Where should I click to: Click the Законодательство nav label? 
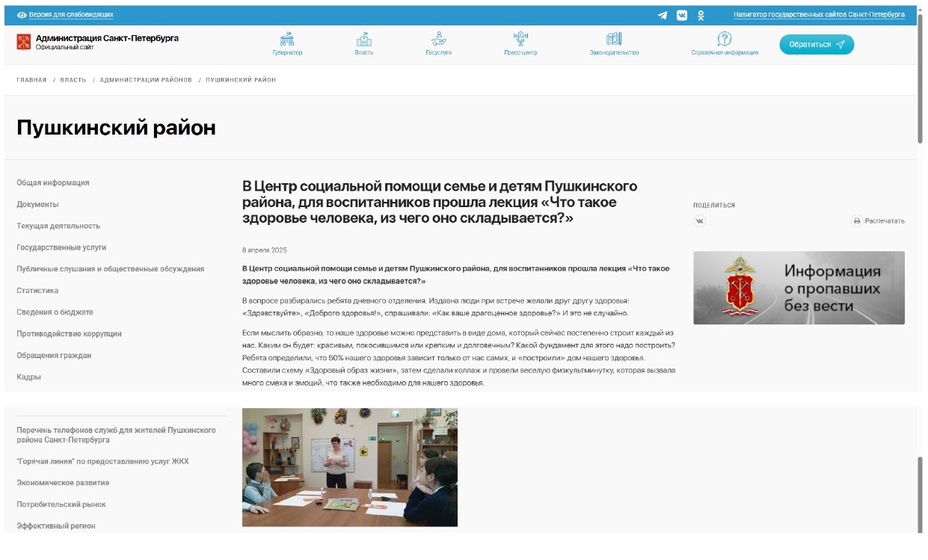pyautogui.click(x=614, y=53)
